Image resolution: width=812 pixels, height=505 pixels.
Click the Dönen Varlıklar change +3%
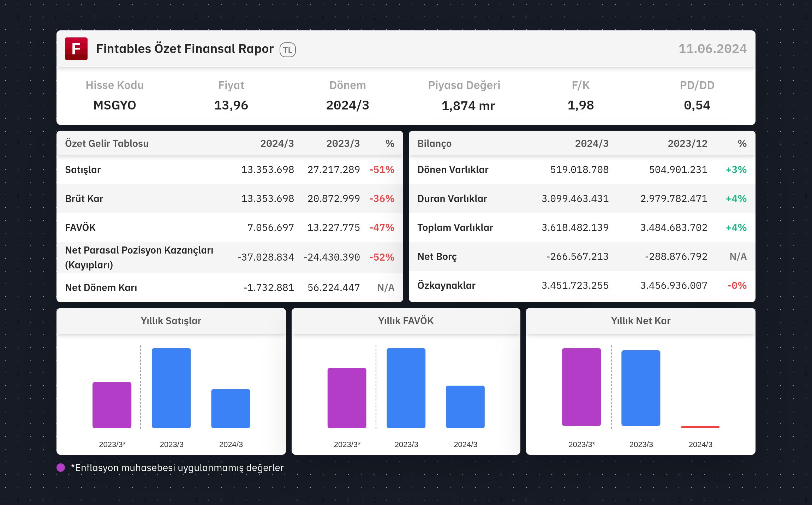pos(736,170)
